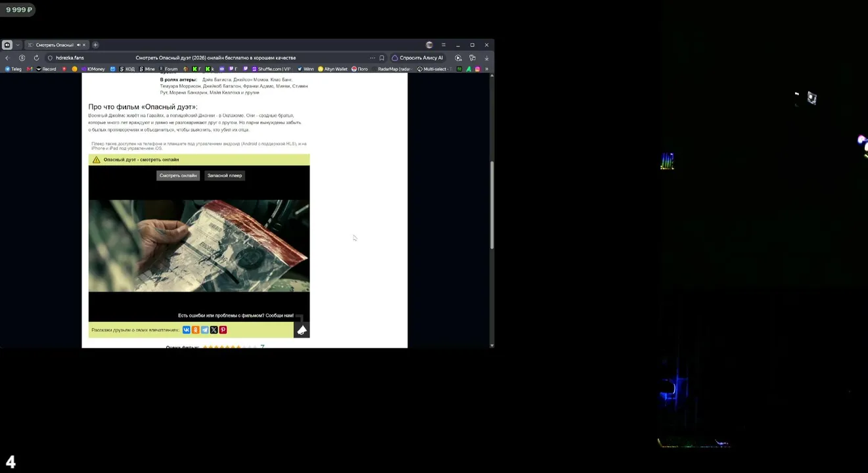Click the "Есть ошибки или проблемы с фильмом?" text

tap(221, 315)
